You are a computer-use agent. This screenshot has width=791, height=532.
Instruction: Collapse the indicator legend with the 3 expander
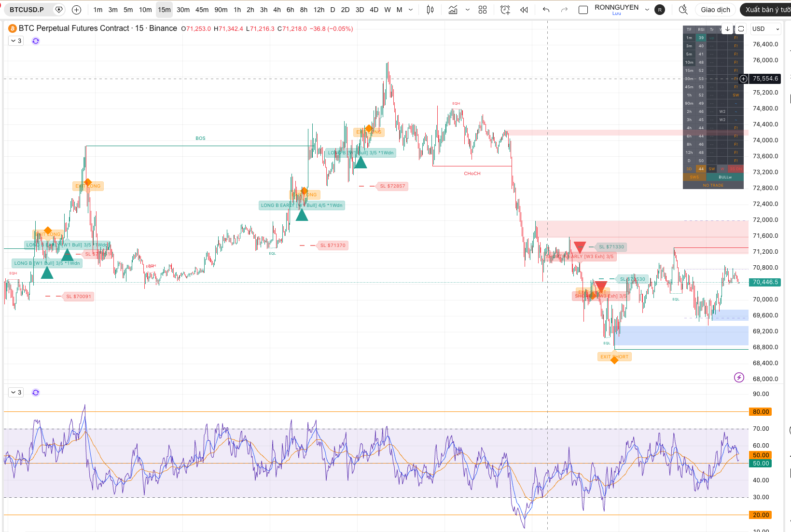pyautogui.click(x=15, y=41)
